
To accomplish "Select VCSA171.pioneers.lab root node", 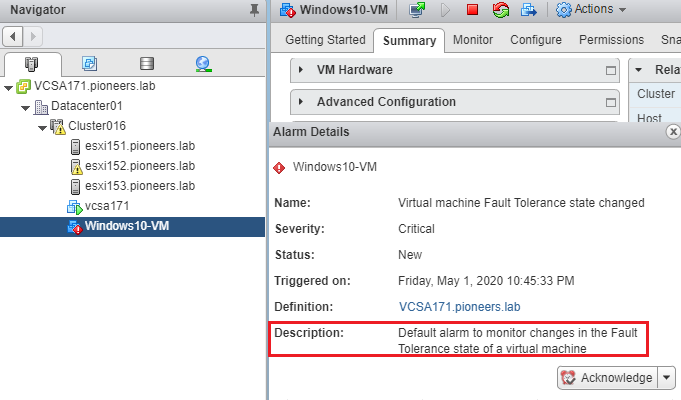I will [94, 86].
